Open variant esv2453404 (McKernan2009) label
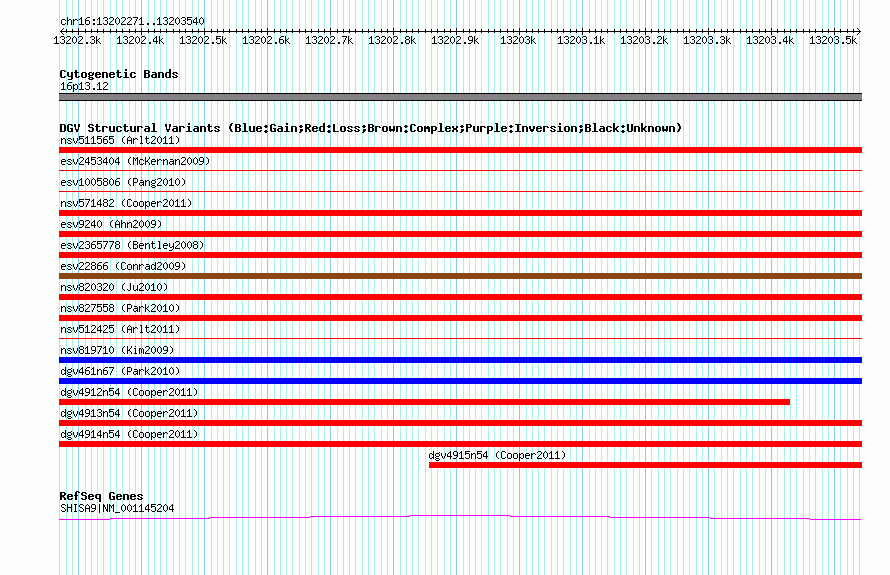890x575 pixels. click(x=135, y=161)
